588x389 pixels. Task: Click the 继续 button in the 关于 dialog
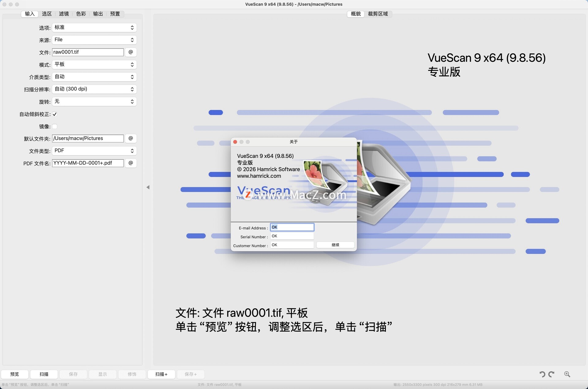(335, 245)
